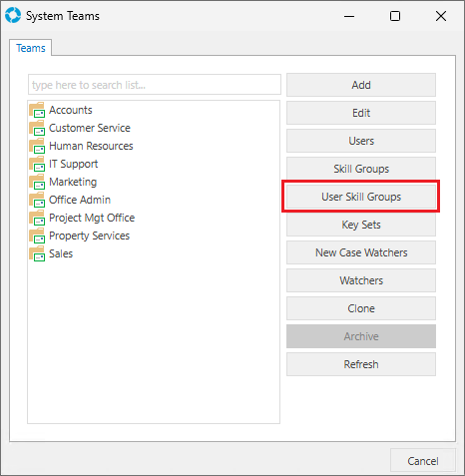465x476 pixels.
Task: Click the Customer Service team folder icon
Action: (x=37, y=128)
